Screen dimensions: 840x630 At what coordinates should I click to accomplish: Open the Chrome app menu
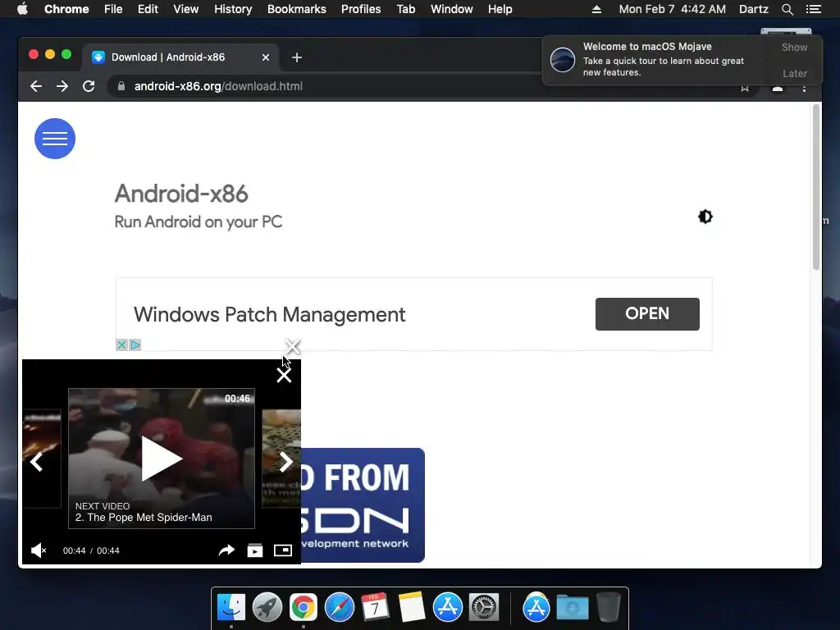(66, 9)
